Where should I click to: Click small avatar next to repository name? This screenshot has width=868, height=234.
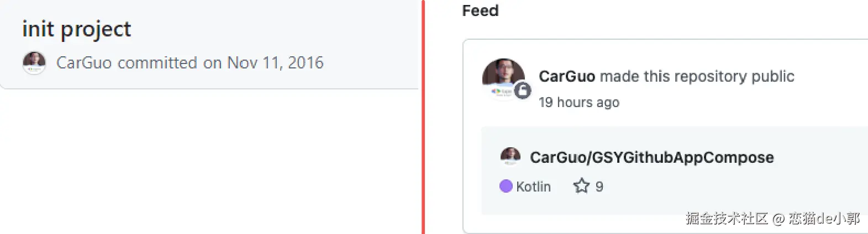pos(510,157)
